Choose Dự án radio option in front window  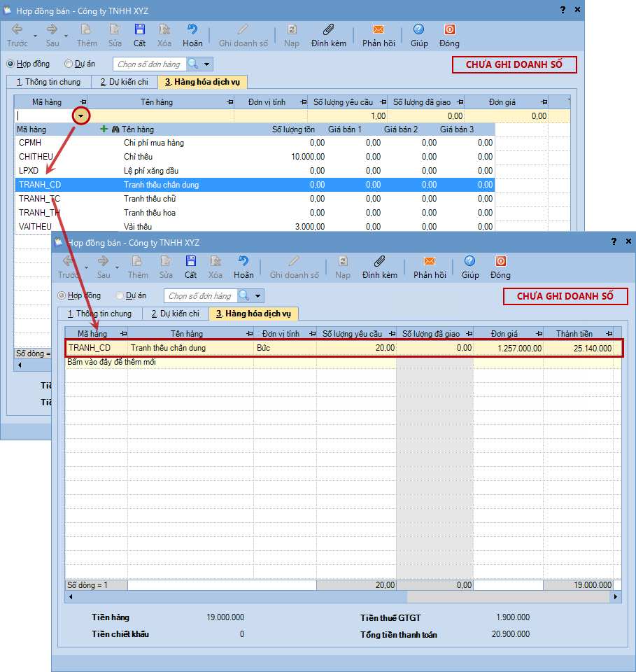pyautogui.click(x=120, y=295)
